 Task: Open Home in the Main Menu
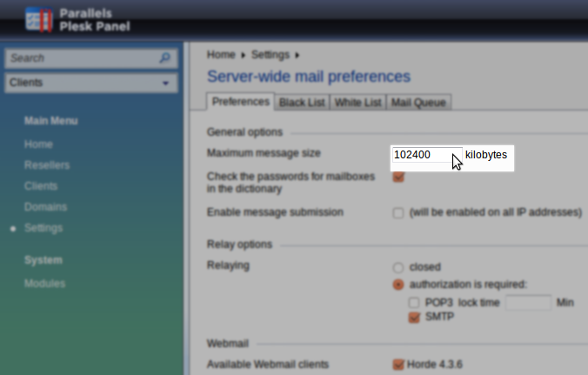(x=38, y=144)
